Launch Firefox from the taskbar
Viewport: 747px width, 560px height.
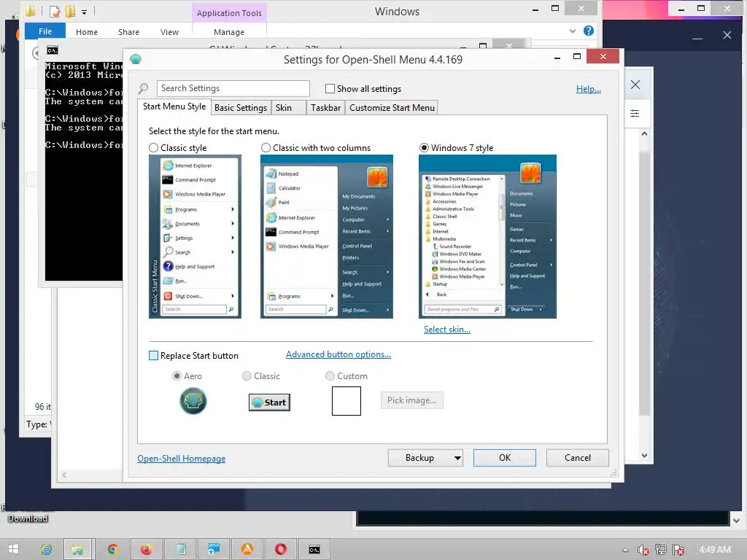click(146, 549)
